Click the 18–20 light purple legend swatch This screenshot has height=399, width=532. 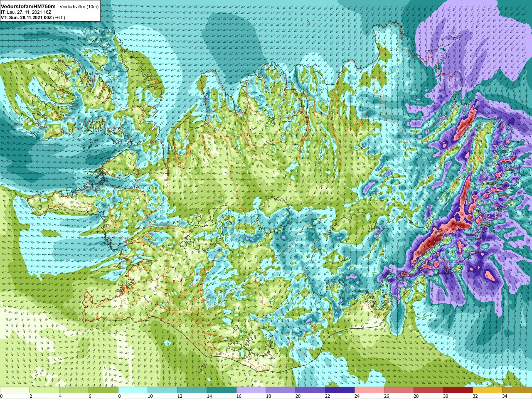click(x=281, y=390)
